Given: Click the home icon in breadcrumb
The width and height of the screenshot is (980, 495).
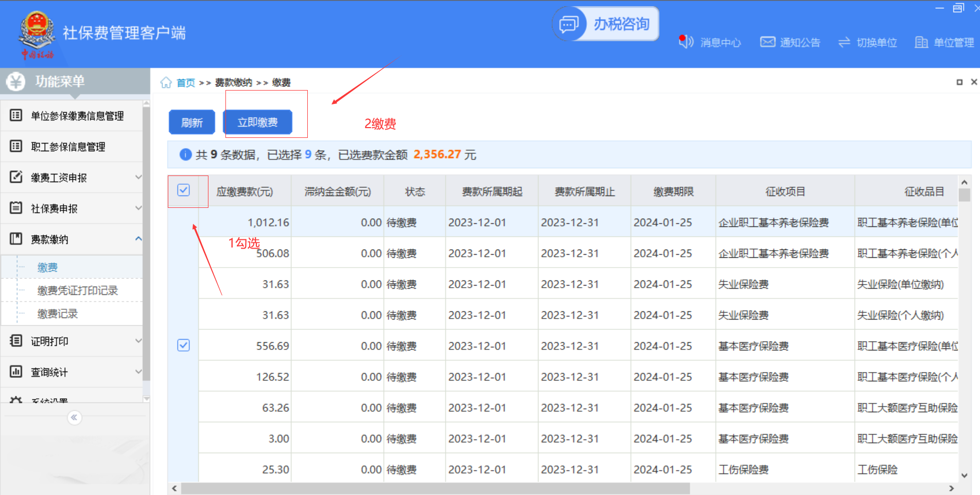Looking at the screenshot, I should coord(166,82).
